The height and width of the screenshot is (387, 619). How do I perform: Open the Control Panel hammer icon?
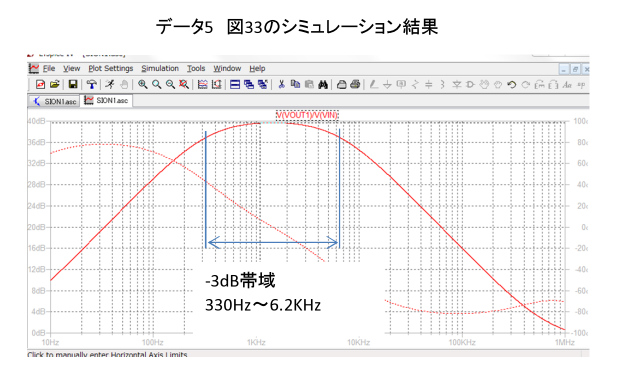(x=92, y=85)
